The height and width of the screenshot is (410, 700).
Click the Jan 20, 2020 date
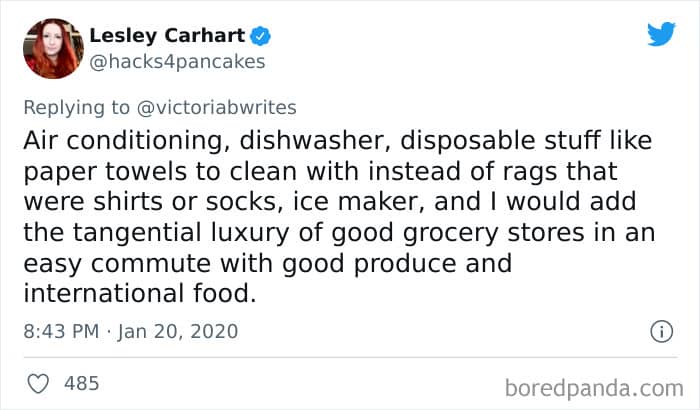[177, 331]
